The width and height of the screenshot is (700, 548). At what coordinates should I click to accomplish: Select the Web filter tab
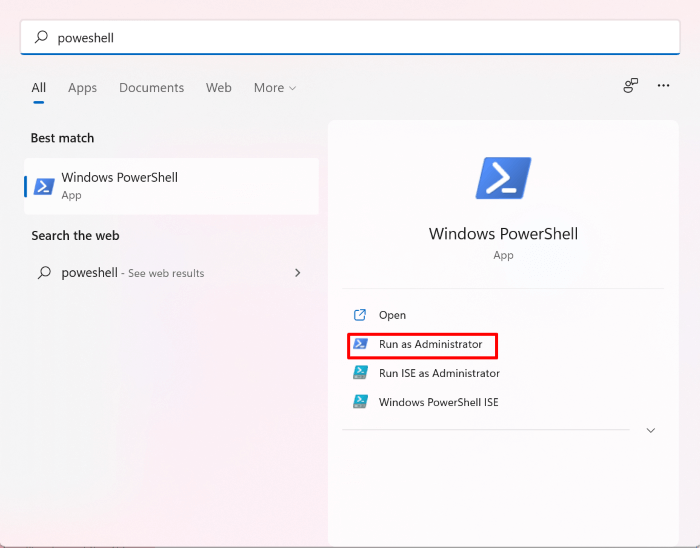(x=218, y=88)
